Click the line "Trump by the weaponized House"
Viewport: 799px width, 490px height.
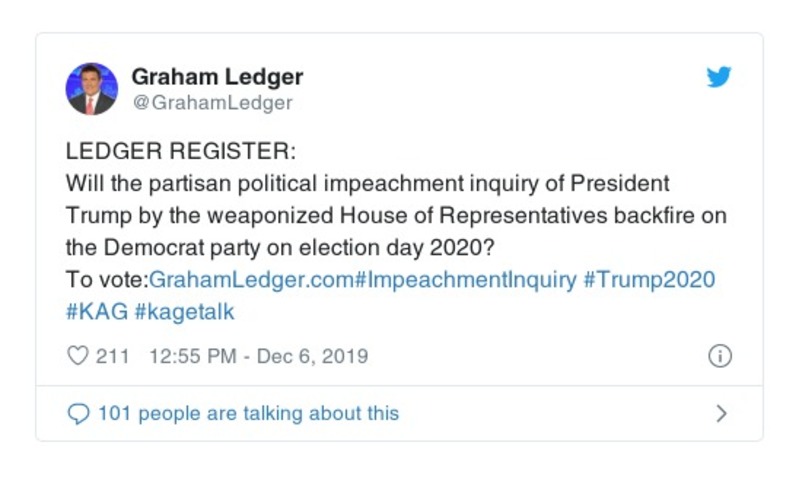point(395,217)
